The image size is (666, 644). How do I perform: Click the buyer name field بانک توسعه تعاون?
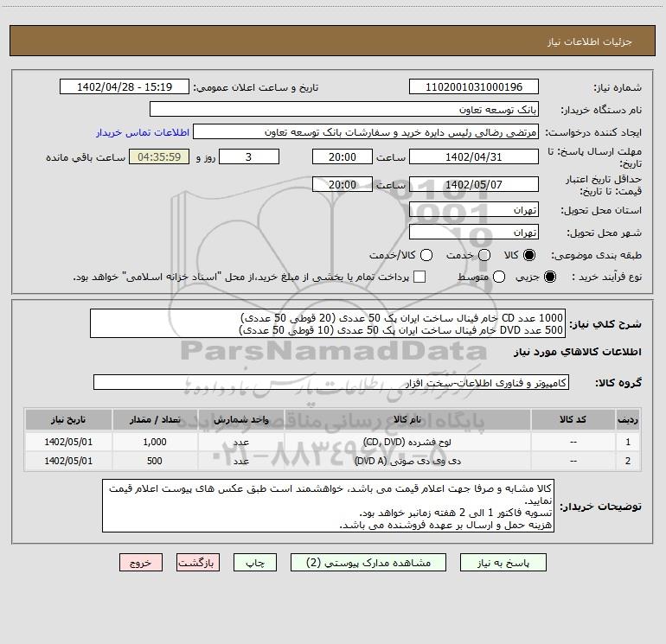(x=344, y=109)
